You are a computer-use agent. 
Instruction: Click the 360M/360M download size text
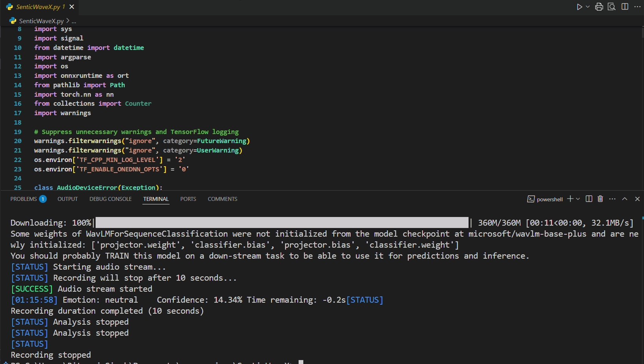(x=499, y=223)
